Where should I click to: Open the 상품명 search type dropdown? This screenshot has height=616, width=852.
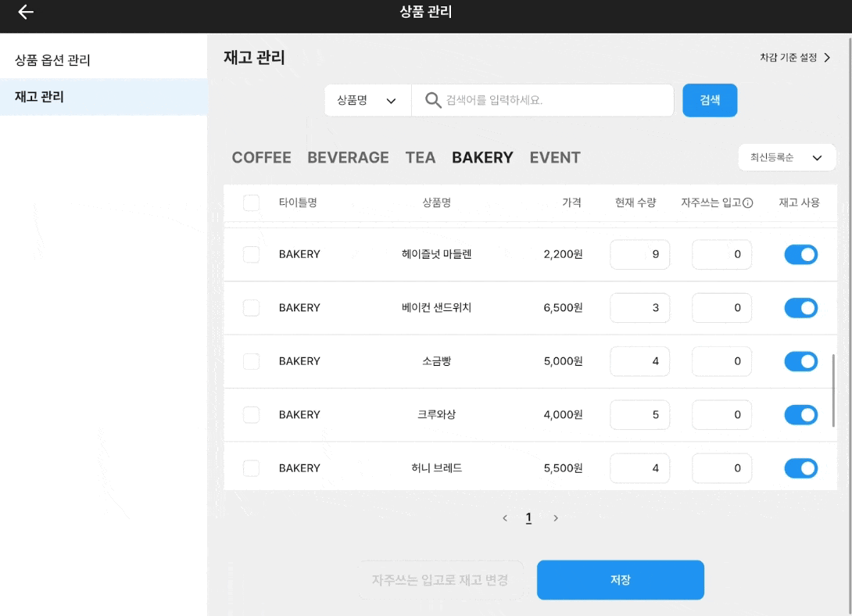click(367, 101)
